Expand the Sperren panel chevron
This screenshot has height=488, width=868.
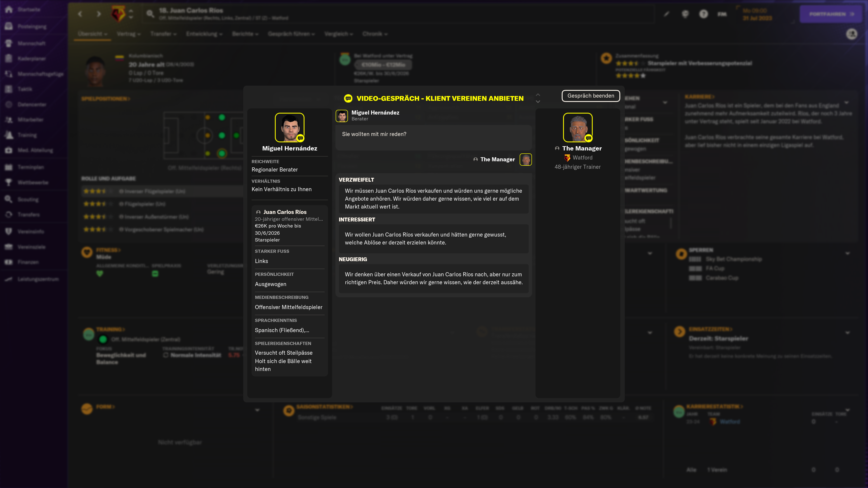[x=847, y=253]
